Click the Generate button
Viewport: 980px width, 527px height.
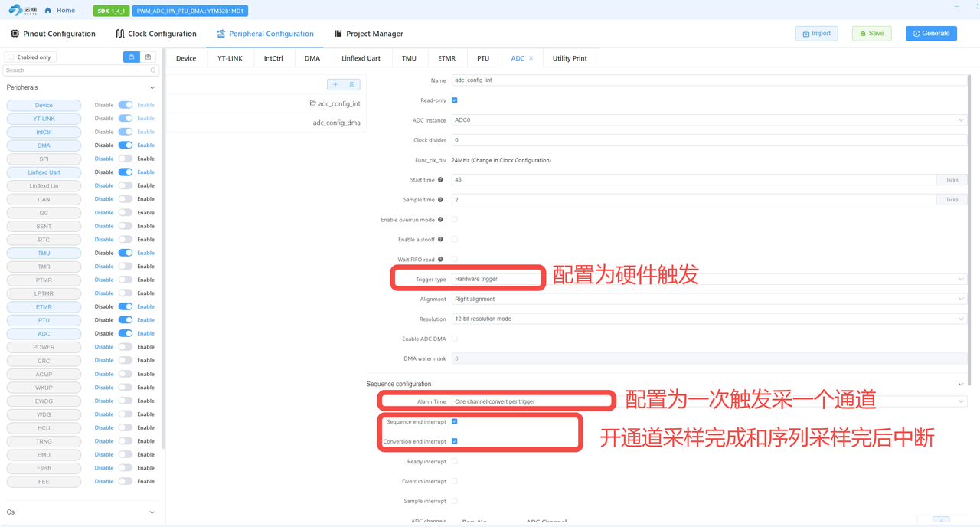931,34
